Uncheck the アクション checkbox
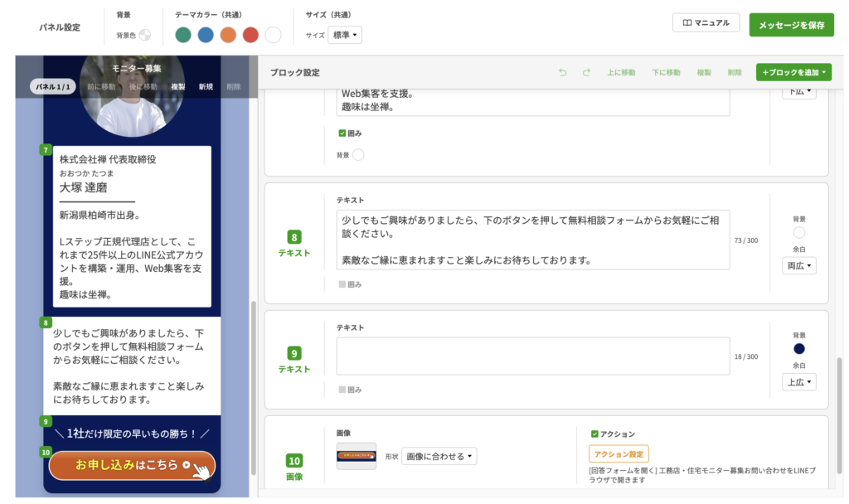This screenshot has width=849, height=504. coord(594,434)
